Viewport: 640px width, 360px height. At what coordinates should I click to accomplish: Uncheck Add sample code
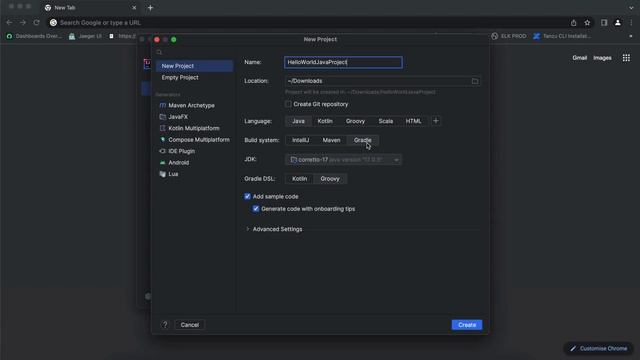tap(247, 196)
